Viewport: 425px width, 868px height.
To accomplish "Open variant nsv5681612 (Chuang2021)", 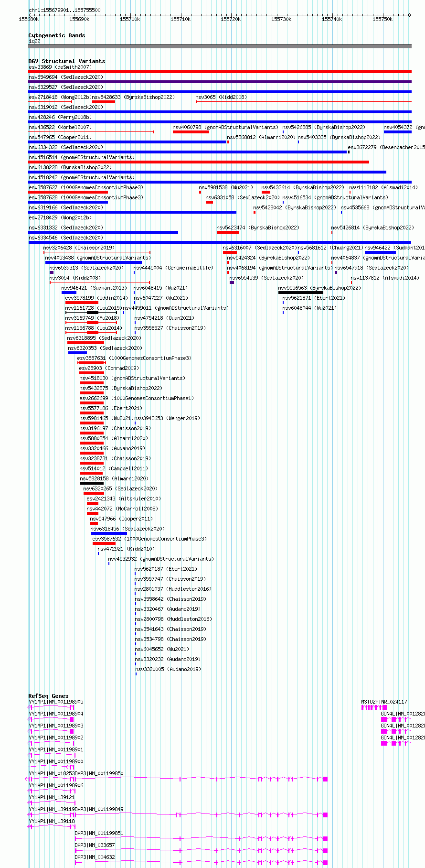I will 330,248.
